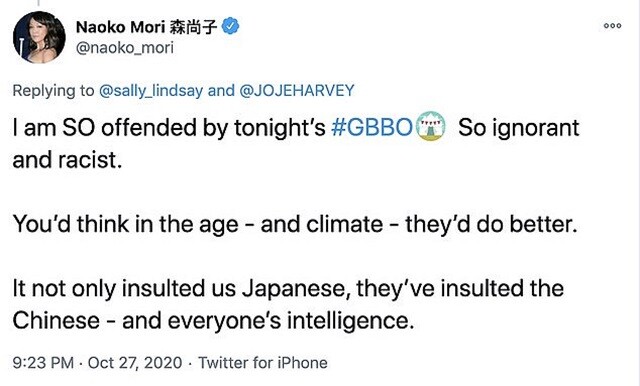
Task: Click the 森尚子 Japanese name text
Action: [x=193, y=27]
